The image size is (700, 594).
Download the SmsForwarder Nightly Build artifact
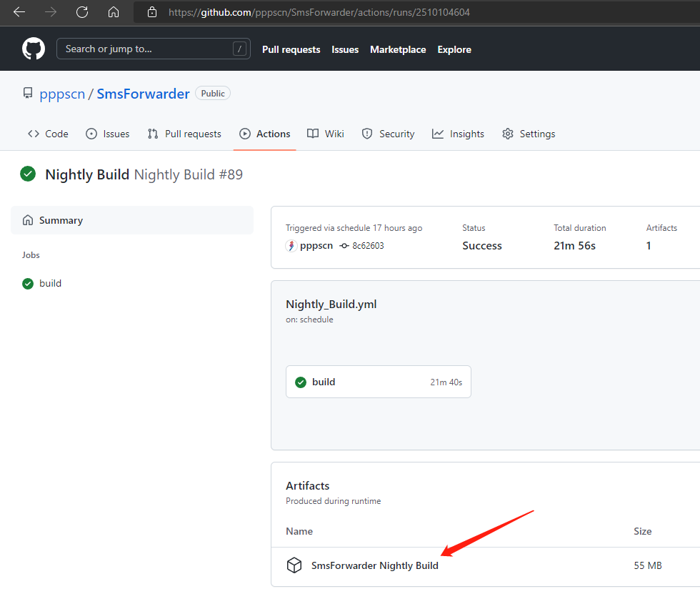pos(374,565)
